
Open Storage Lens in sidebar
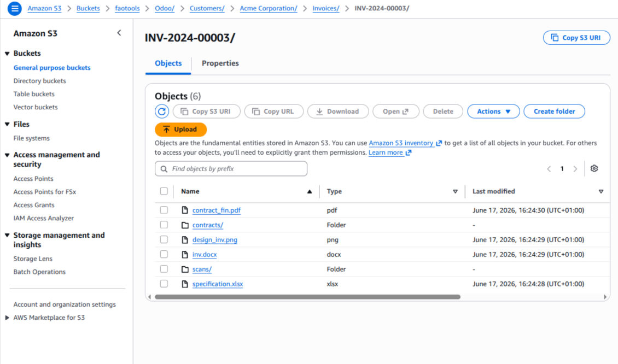coord(33,259)
